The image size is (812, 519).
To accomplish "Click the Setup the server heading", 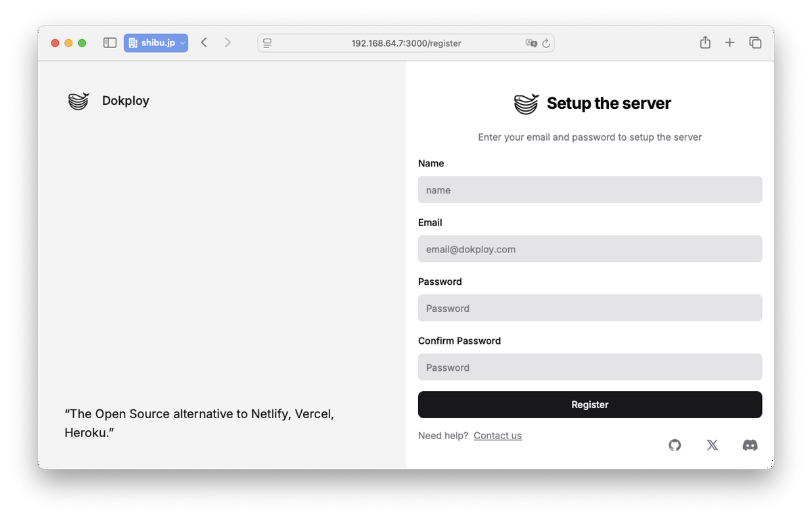I will [x=609, y=104].
